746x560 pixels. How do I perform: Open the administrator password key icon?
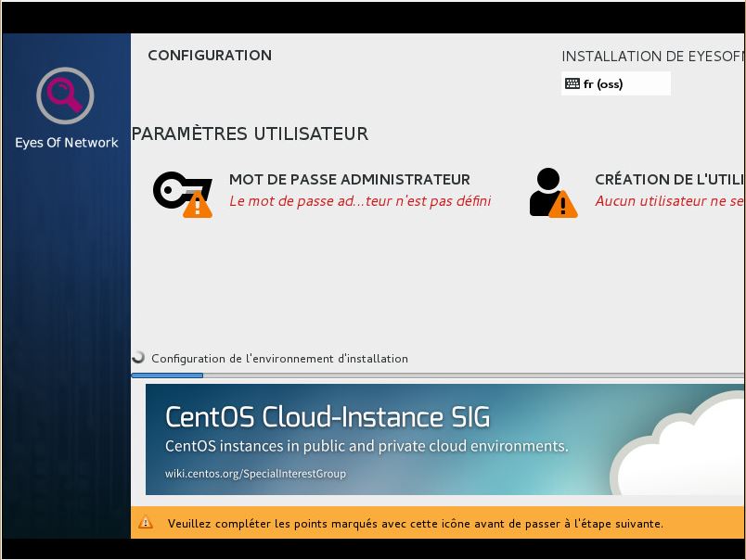point(183,194)
